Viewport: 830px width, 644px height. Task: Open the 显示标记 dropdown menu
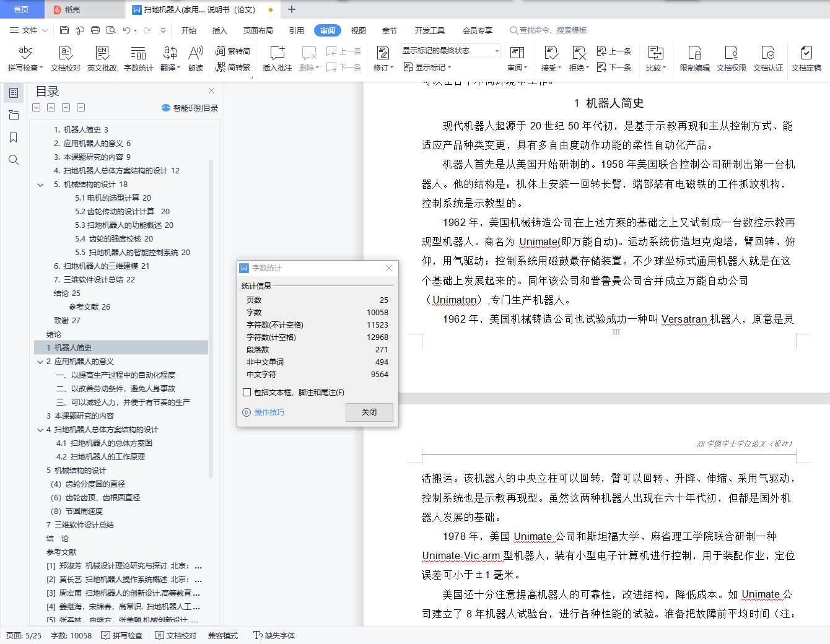point(427,67)
